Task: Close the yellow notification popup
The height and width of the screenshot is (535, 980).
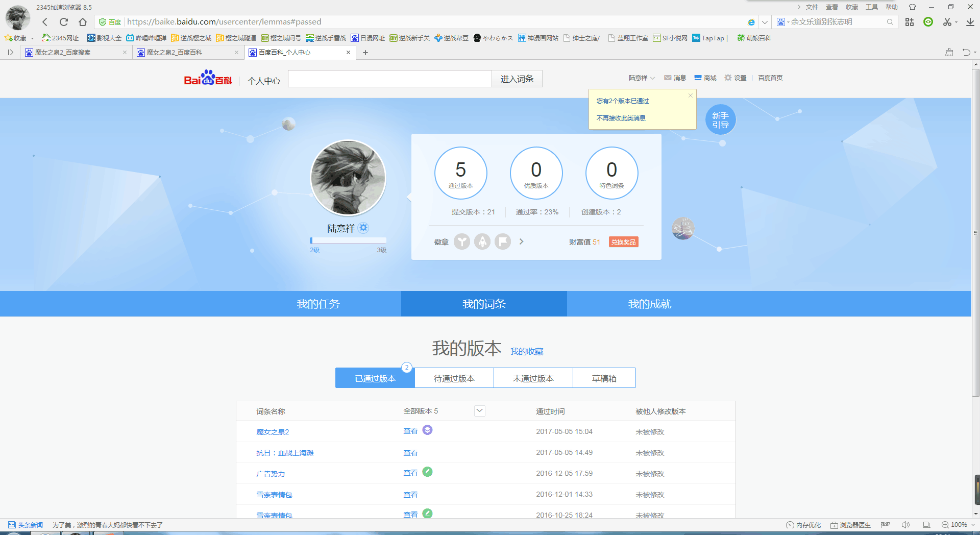Action: click(x=691, y=95)
